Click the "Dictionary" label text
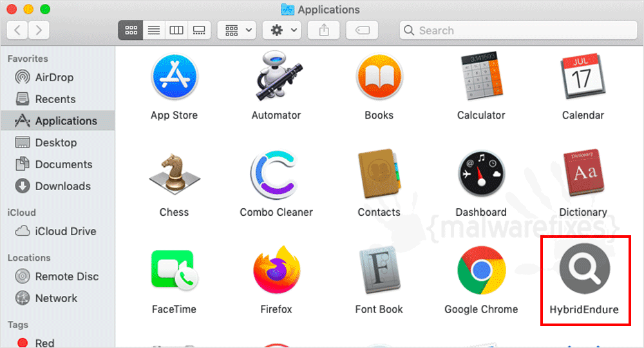The width and height of the screenshot is (644, 348). click(583, 213)
